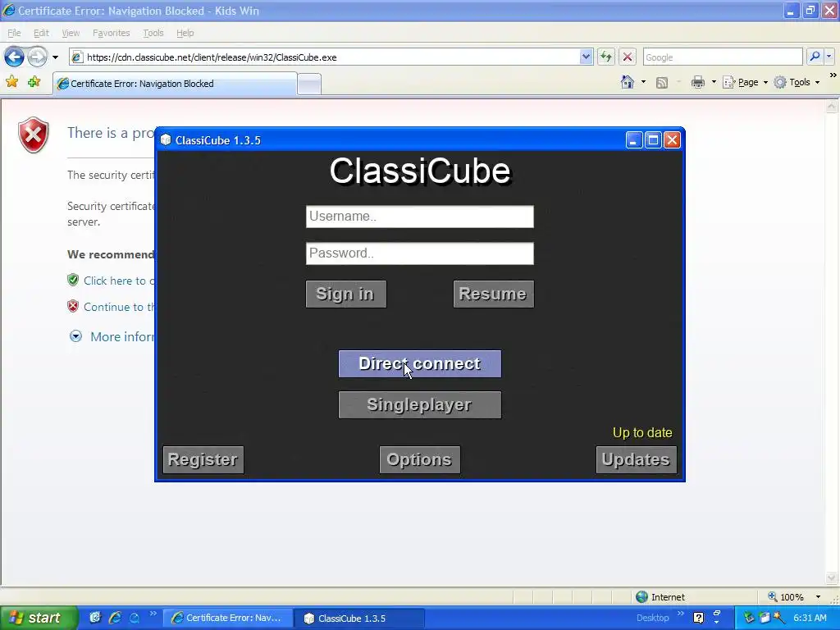Click the Username field in ClassiCube
Image resolution: width=840 pixels, height=630 pixels.
point(419,217)
